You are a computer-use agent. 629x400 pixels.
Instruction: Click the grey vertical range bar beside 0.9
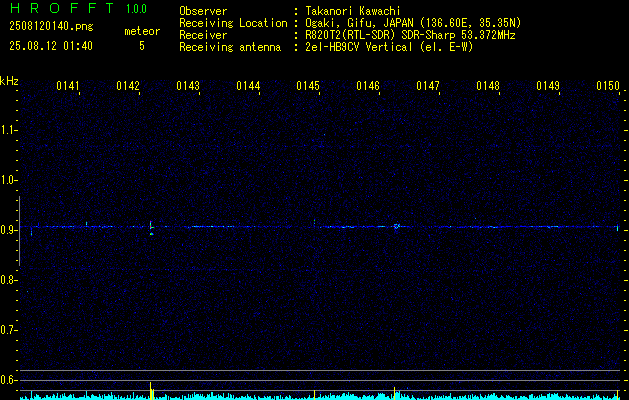[19, 231]
